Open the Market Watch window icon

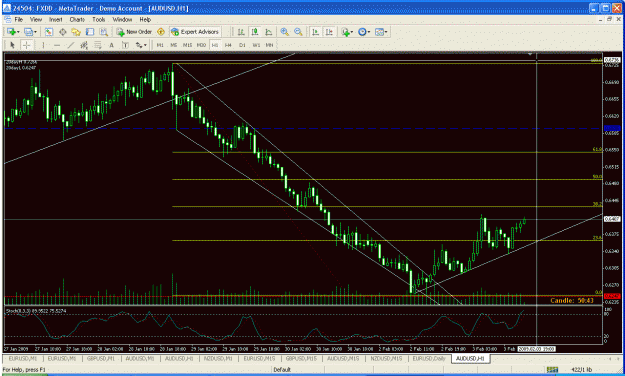(x=49, y=32)
